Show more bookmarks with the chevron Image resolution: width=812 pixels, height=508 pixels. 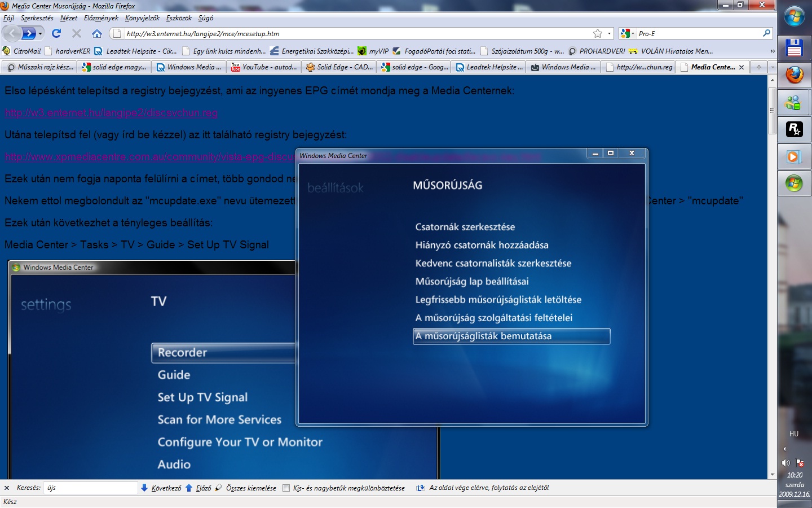point(772,51)
